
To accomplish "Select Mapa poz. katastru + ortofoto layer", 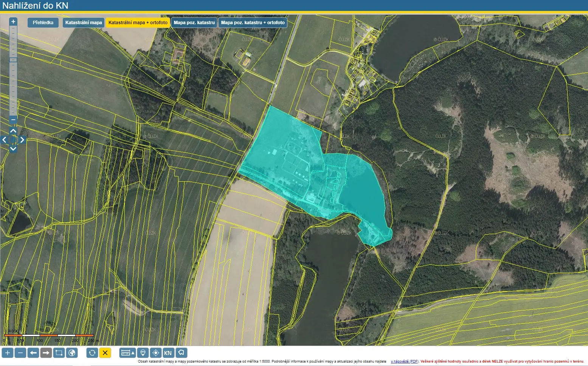I will point(253,23).
